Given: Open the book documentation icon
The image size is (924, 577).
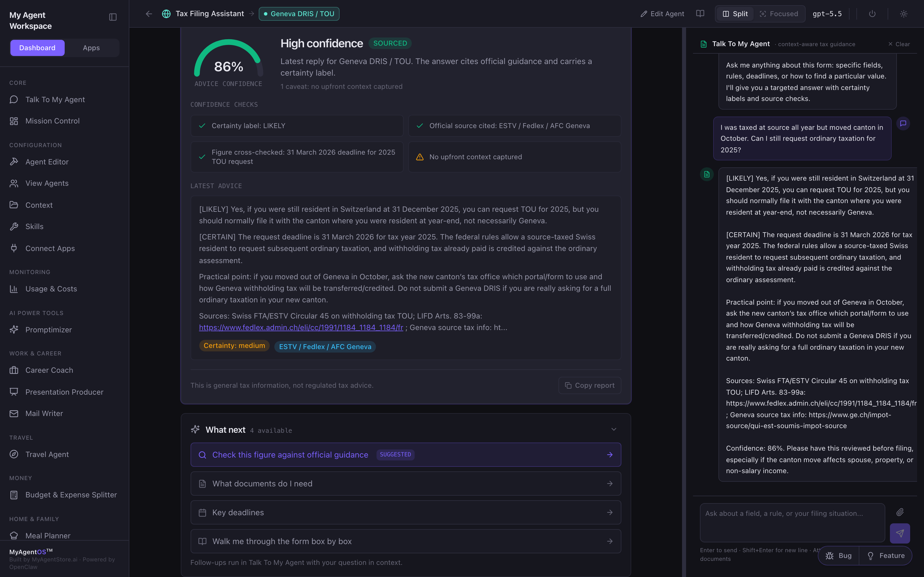Looking at the screenshot, I should click(x=700, y=14).
